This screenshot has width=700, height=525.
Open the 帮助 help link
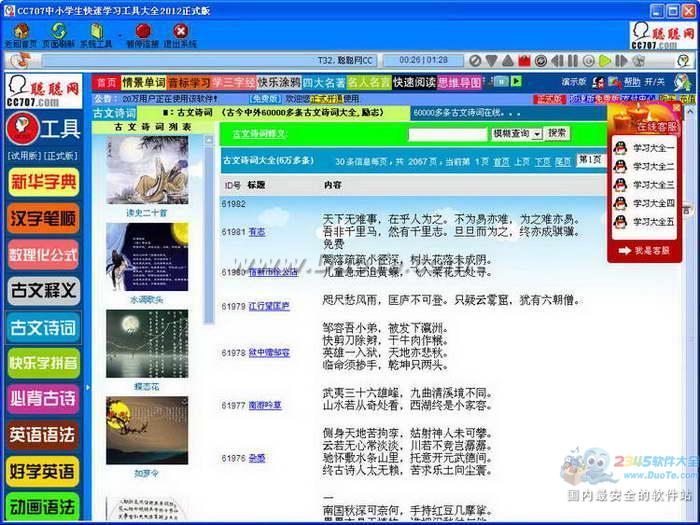point(632,82)
